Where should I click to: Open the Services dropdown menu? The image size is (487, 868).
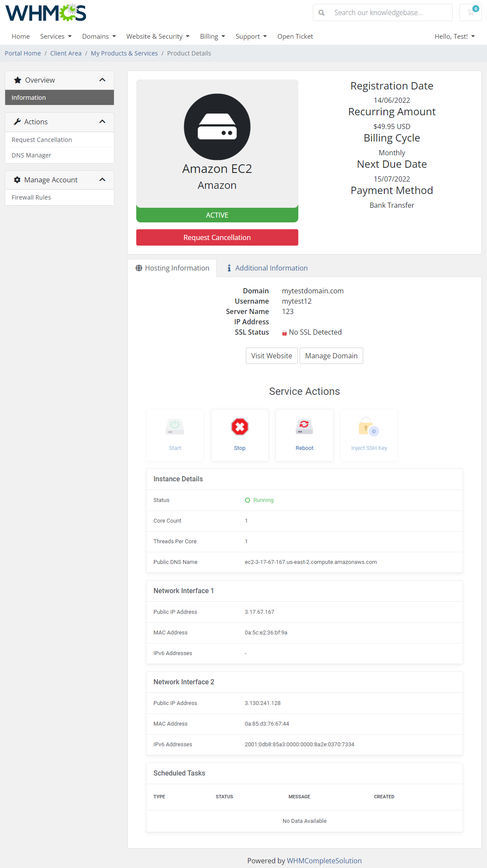[56, 37]
